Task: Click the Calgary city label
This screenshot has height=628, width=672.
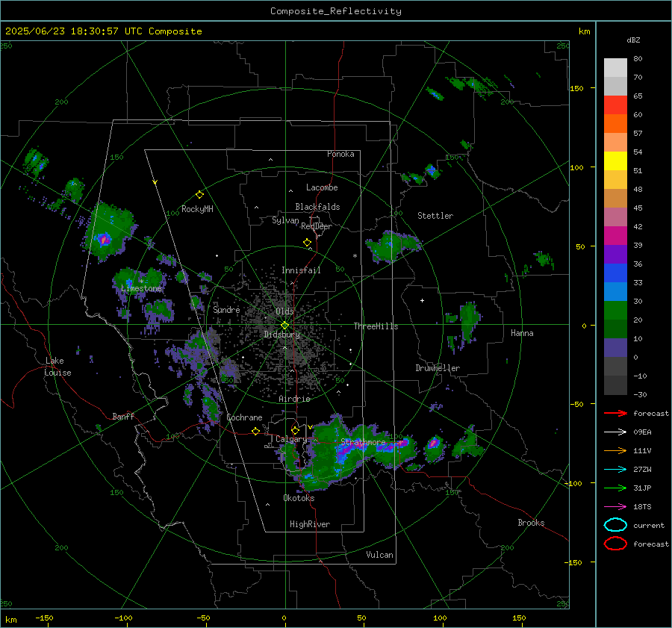Action: pos(291,439)
